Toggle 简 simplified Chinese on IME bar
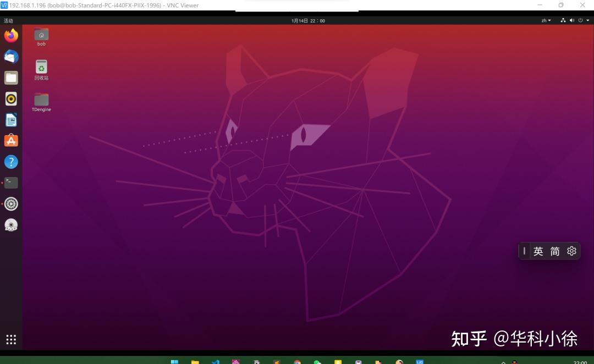Viewport: 594px width, 364px height. 555,251
